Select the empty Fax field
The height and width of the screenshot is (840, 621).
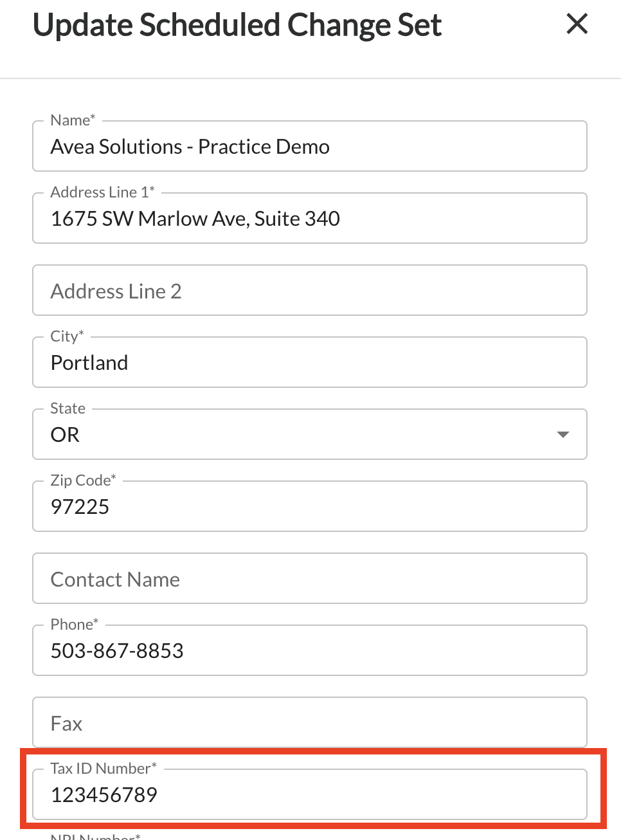tap(310, 722)
